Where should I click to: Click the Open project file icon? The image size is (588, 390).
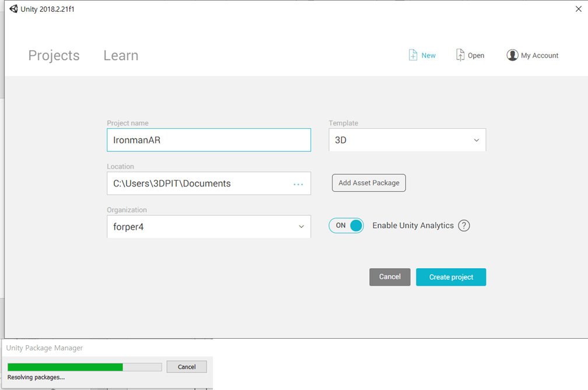(460, 55)
